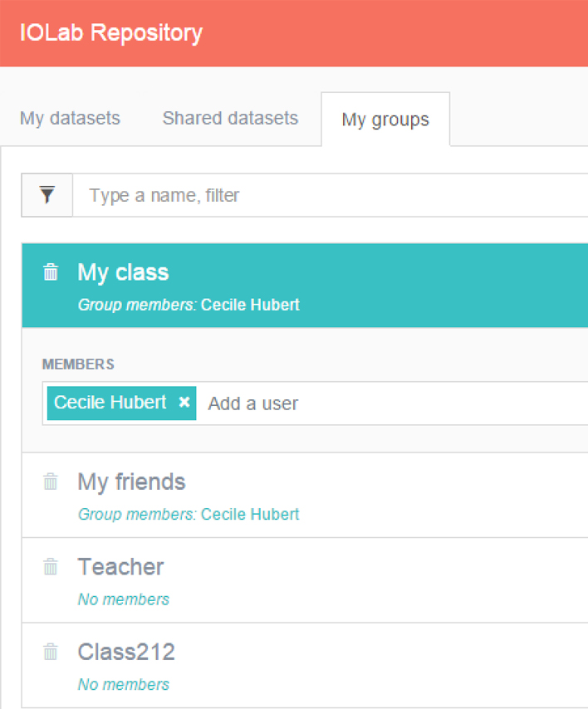Click No members under Class212

click(124, 685)
